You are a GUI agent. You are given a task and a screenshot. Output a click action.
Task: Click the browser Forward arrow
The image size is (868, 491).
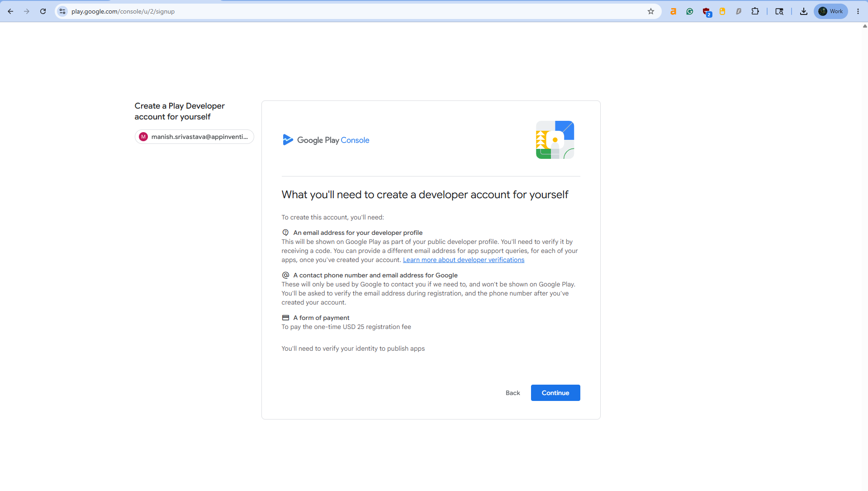pyautogui.click(x=27, y=11)
